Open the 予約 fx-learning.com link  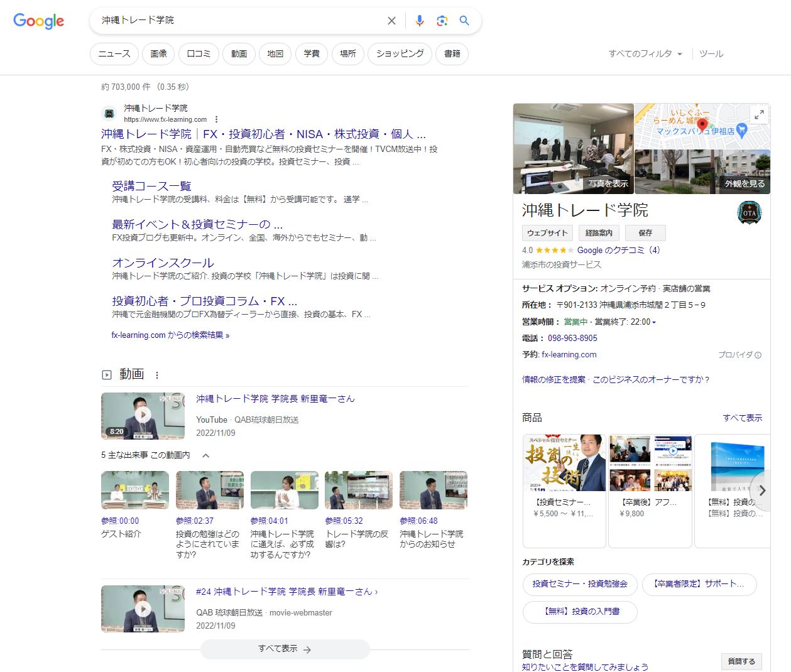click(569, 355)
